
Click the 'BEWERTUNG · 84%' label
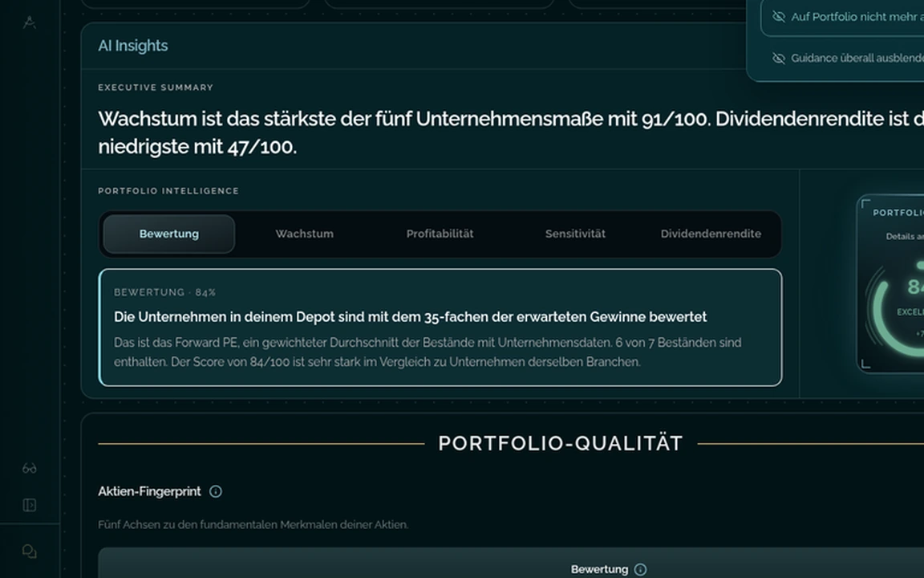click(165, 292)
